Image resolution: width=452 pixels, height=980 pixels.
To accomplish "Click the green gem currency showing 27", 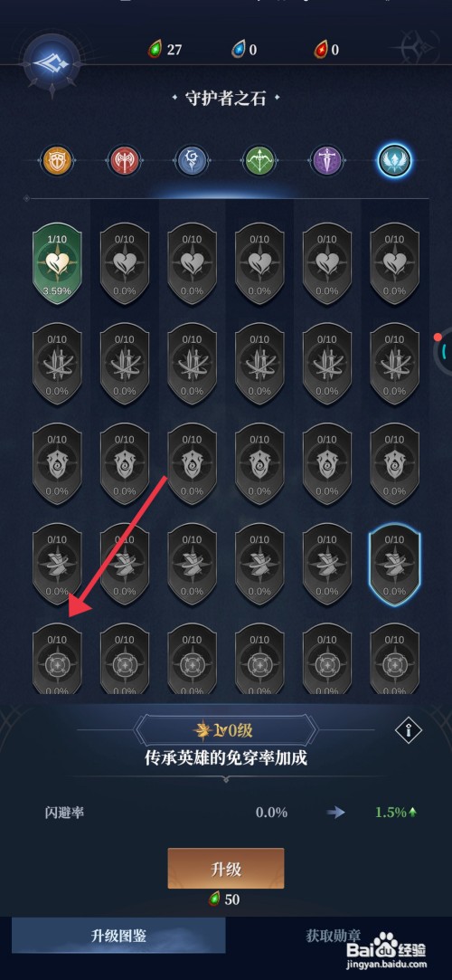I will pos(165,50).
